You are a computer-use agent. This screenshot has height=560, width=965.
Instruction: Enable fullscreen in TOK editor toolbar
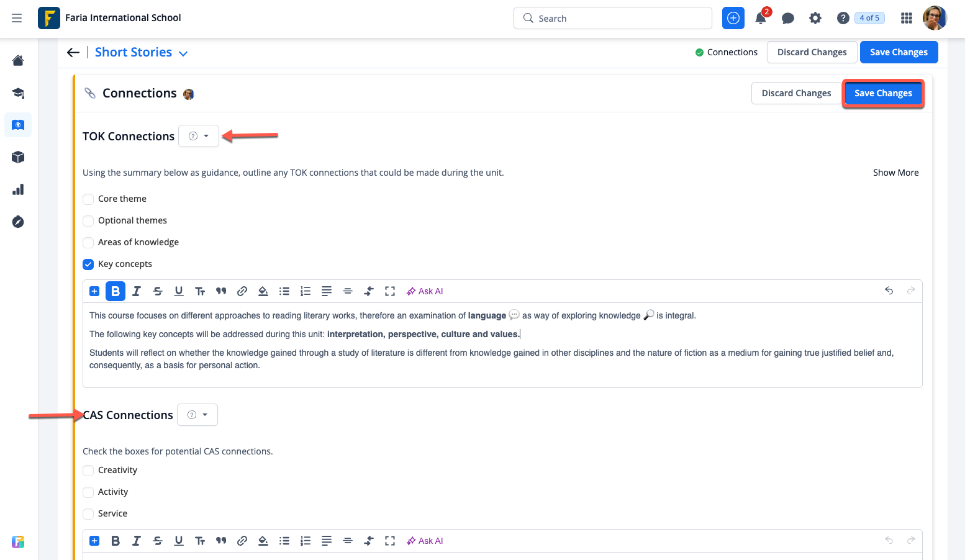click(x=390, y=291)
